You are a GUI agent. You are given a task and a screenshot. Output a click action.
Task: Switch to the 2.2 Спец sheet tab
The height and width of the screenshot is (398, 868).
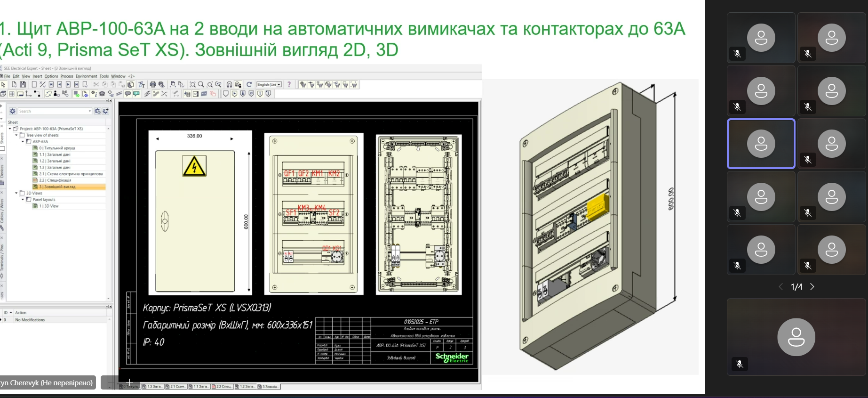pos(222,386)
